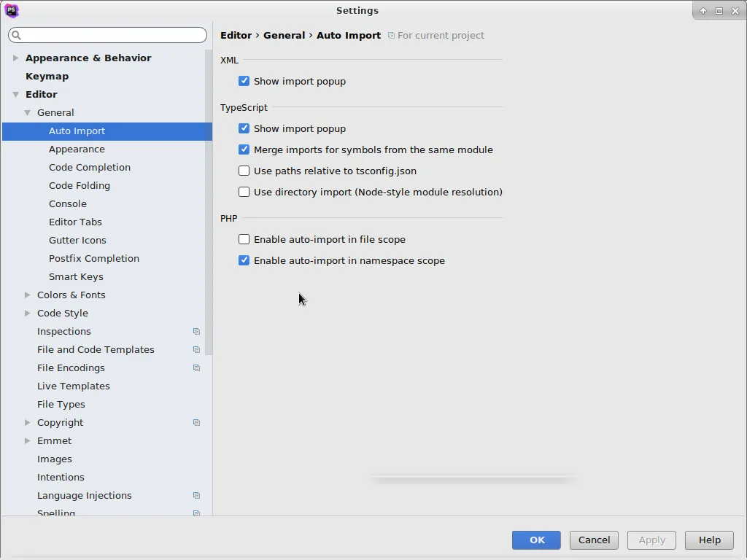Image resolution: width=747 pixels, height=560 pixels.
Task: Click project-level icon beside File Encodings
Action: pyautogui.click(x=196, y=368)
